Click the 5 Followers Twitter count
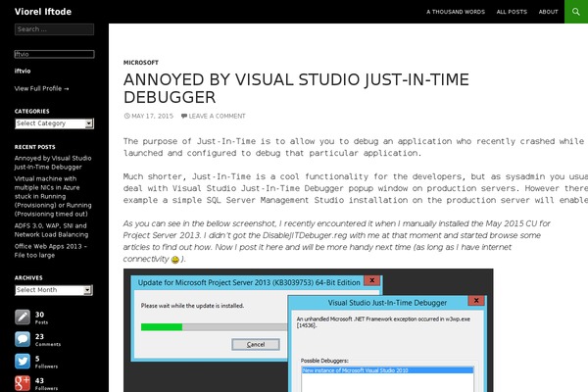Image resolution: width=588 pixels, height=392 pixels. tap(46, 362)
